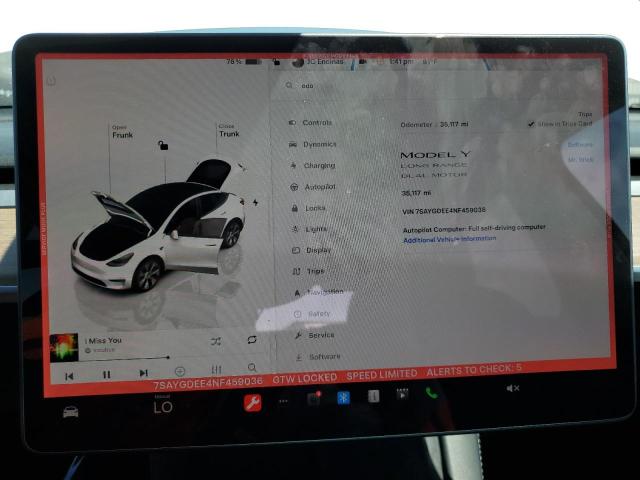This screenshot has height=480, width=640.
Task: Unmute the volume in the dock
Action: pos(513,388)
